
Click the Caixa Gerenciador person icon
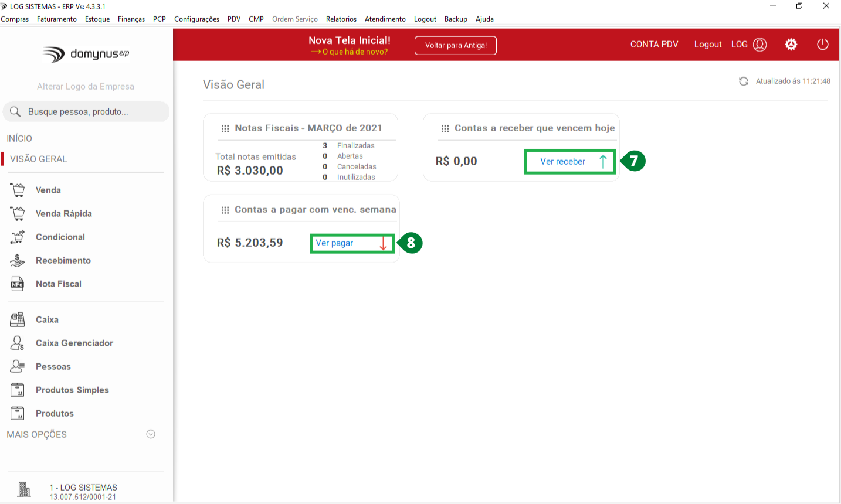click(18, 343)
